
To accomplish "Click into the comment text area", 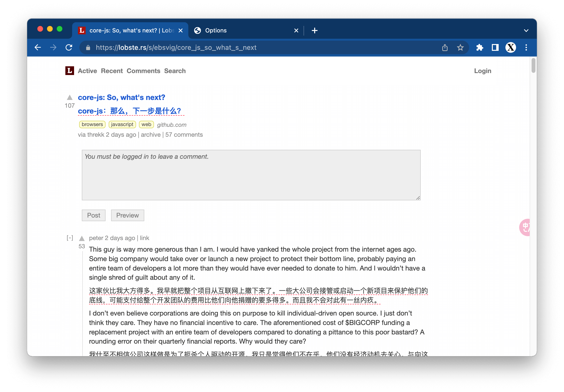I will (x=251, y=175).
